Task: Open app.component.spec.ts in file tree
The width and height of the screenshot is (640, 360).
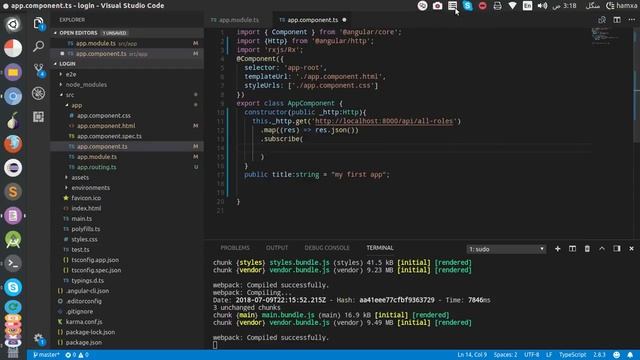Action: click(x=109, y=136)
